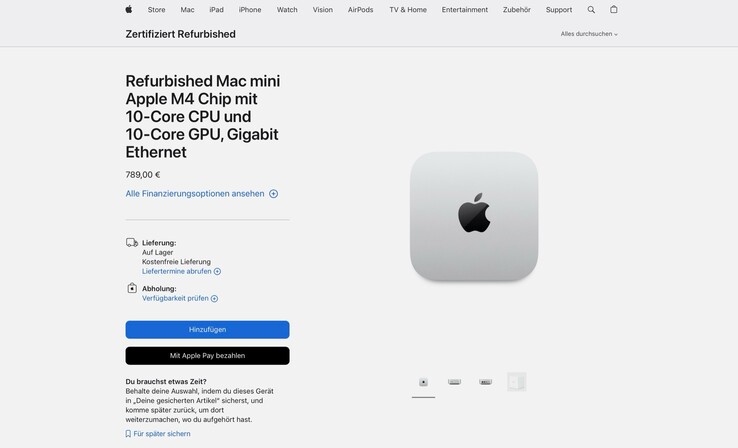
Task: Click the bookmark icon for Für später sichern
Action: click(128, 434)
